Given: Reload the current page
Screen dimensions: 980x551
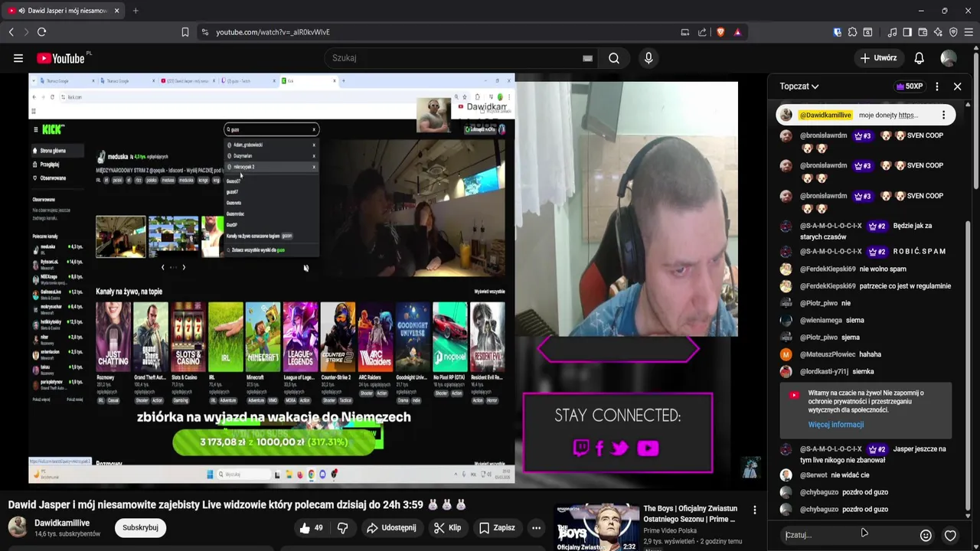Looking at the screenshot, I should pos(41,32).
